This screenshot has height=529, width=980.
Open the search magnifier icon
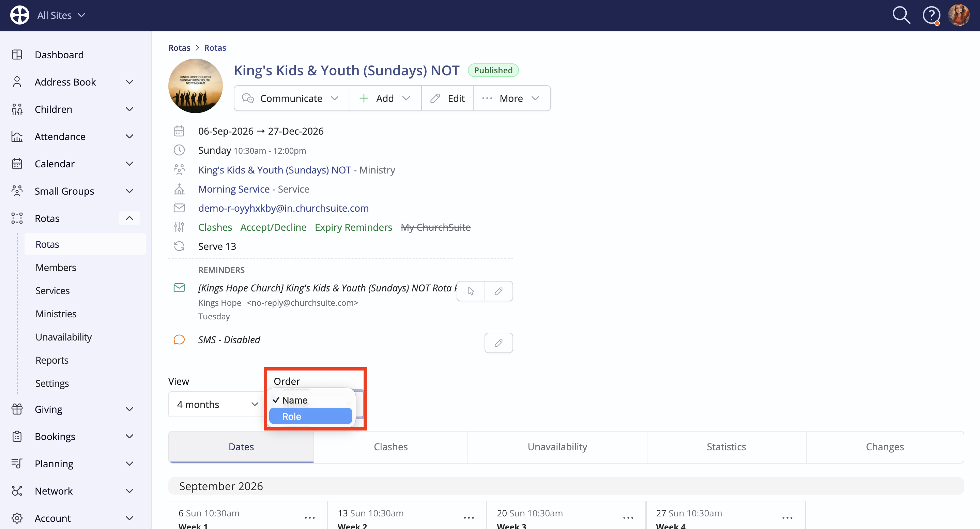pyautogui.click(x=901, y=16)
